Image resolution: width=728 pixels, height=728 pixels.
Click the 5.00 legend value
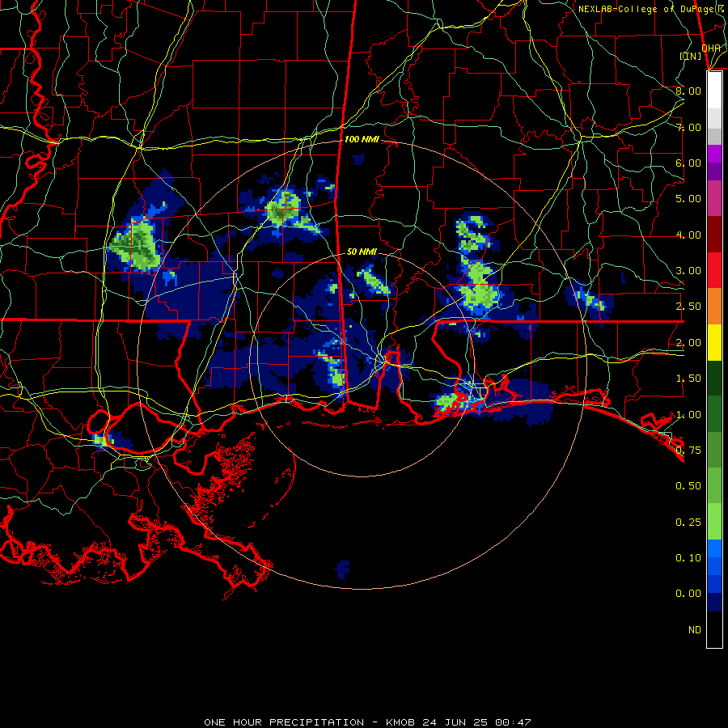688,199
